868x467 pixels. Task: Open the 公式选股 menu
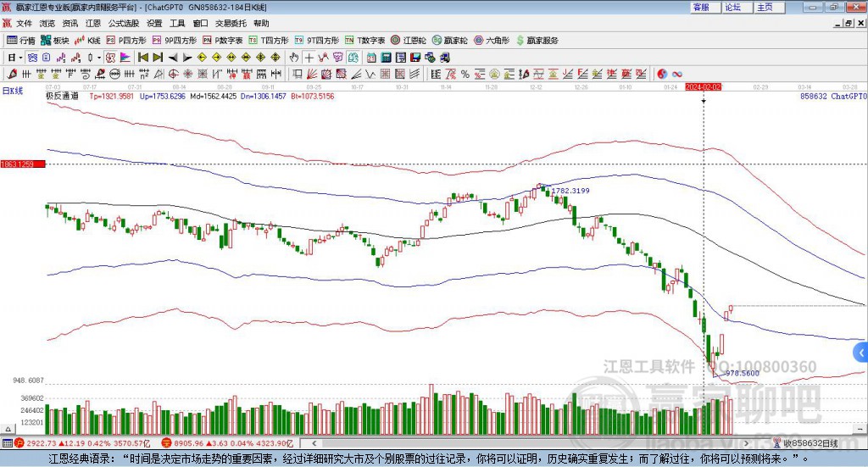[x=124, y=23]
